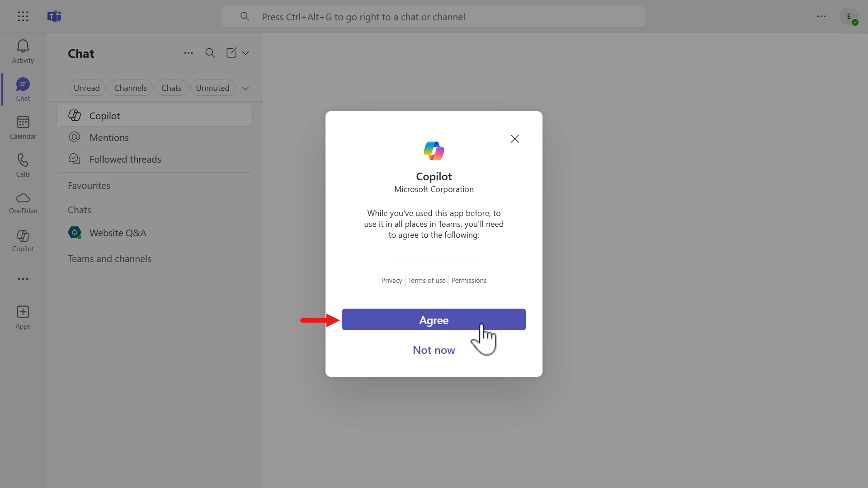Open Copilot app in left rail

23,241
